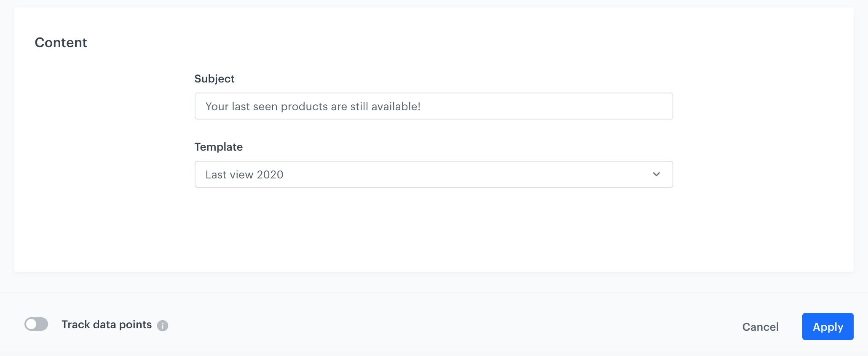This screenshot has width=868, height=356.
Task: Click the Template label text
Action: pyautogui.click(x=218, y=146)
